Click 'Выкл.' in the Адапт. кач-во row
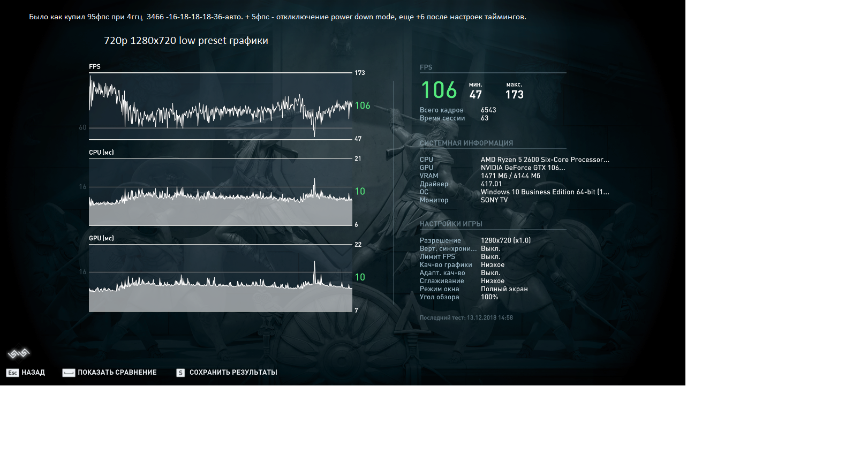Image resolution: width=868 pixels, height=462 pixels. (490, 273)
